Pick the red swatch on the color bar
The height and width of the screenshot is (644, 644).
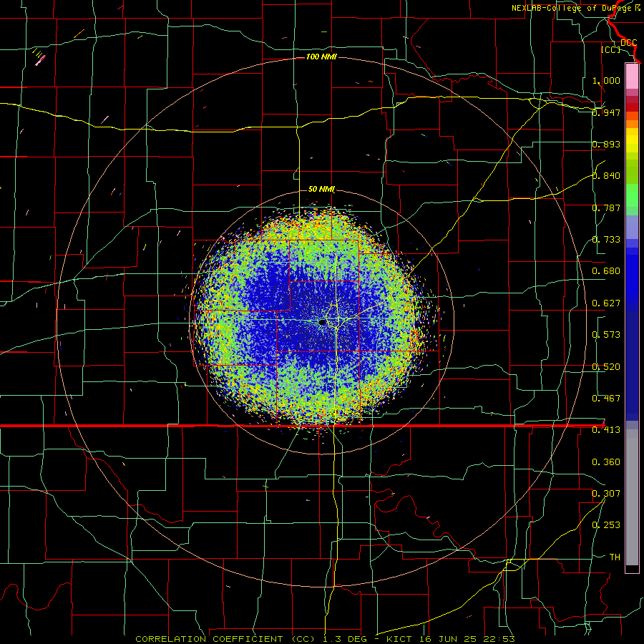pyautogui.click(x=632, y=107)
